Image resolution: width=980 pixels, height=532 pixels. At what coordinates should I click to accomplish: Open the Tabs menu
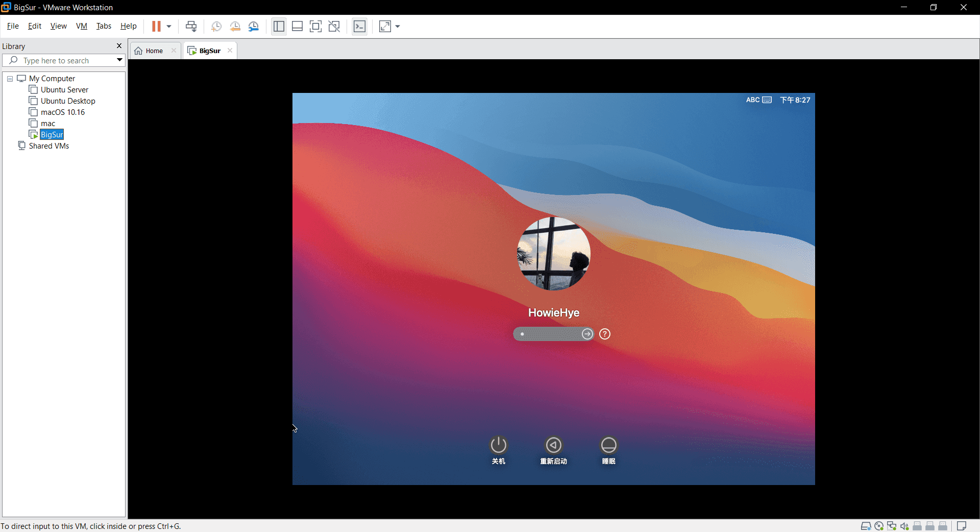pyautogui.click(x=104, y=26)
